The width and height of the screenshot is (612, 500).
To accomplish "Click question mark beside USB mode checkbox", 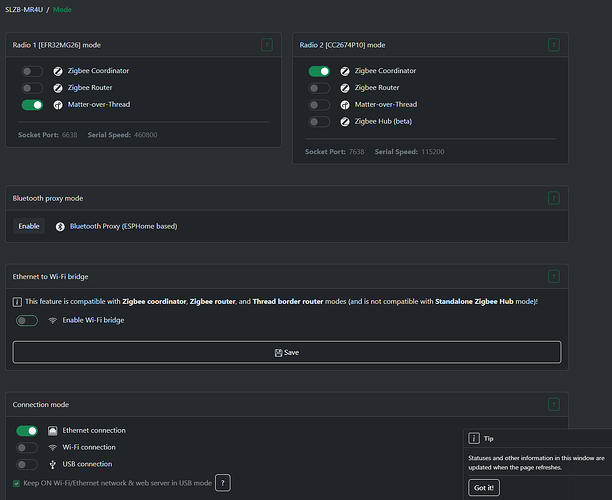I will pos(223,483).
